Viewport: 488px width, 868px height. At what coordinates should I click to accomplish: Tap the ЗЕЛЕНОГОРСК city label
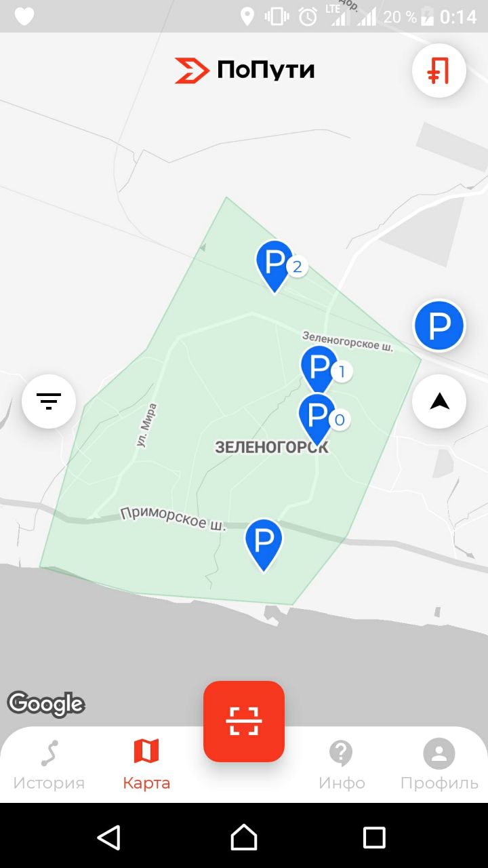(x=271, y=448)
